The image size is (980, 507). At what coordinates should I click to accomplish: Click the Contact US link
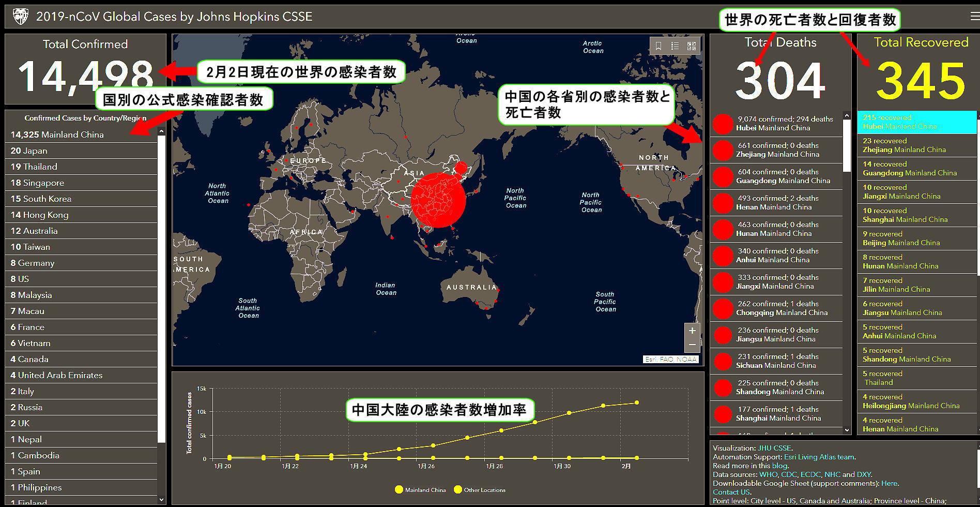[731, 492]
